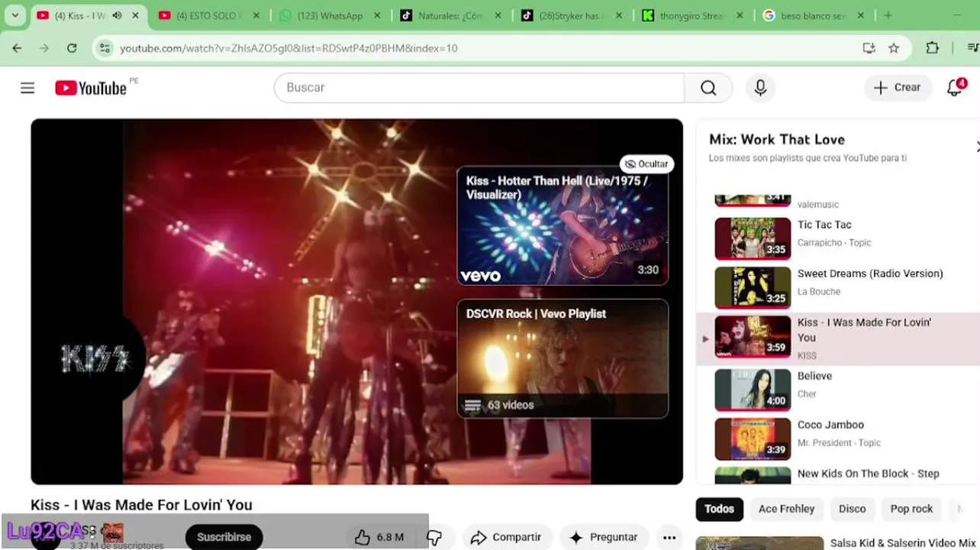
Task: Open the three-dot more actions menu
Action: click(669, 537)
